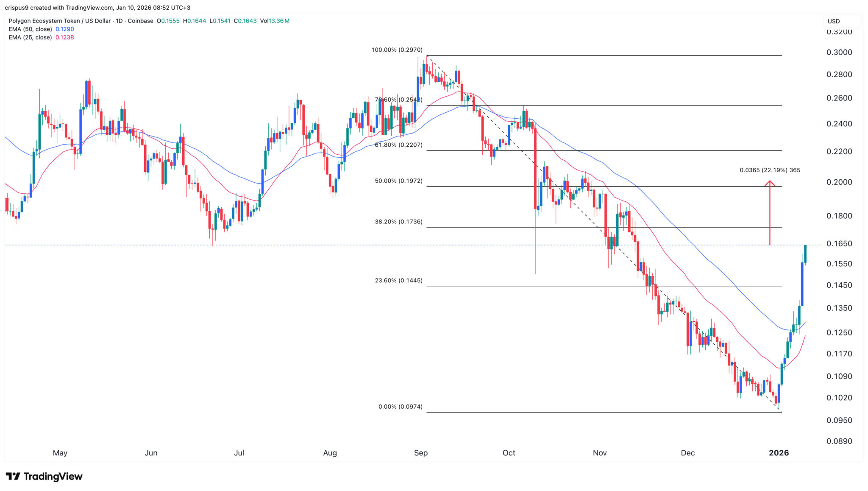Click Sep on the time axis
Screen dimensions: 868x491
[x=421, y=453]
